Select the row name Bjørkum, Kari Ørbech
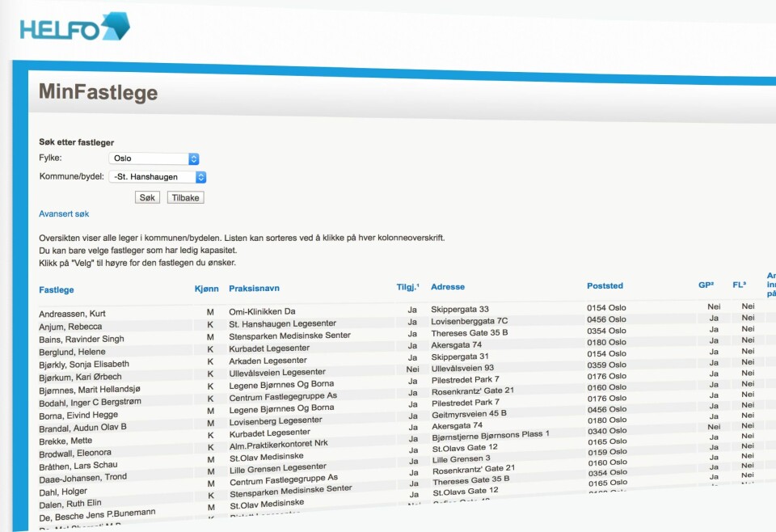Image resolution: width=776 pixels, height=532 pixels. [80, 377]
